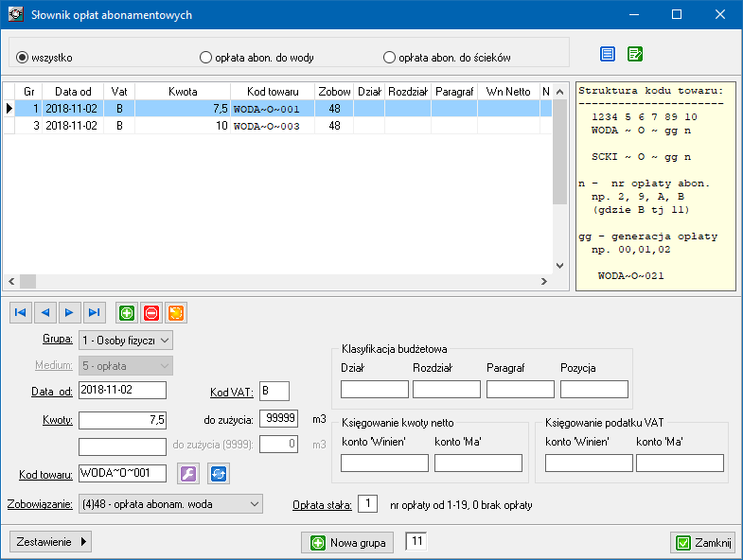This screenshot has width=743, height=560.
Task: Click the 'Kwota' column header
Action: click(x=183, y=91)
